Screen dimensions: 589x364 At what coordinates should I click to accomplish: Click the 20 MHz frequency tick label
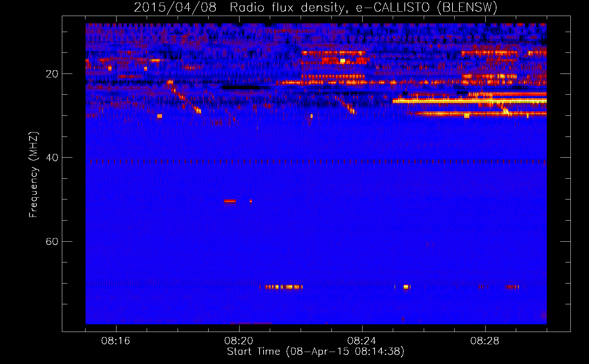coord(52,74)
